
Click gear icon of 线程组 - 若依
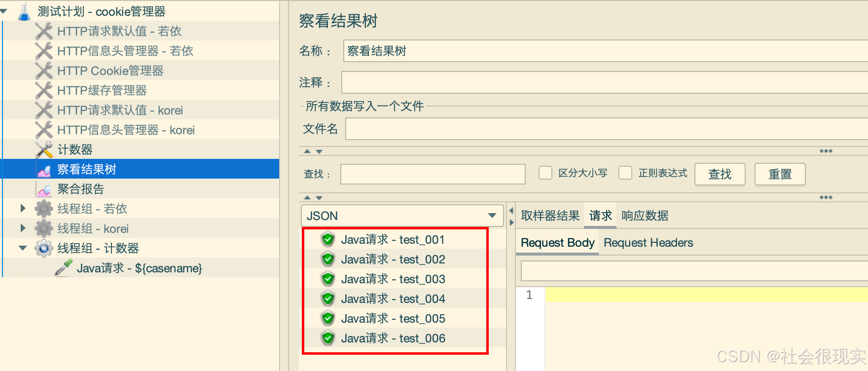(x=44, y=209)
